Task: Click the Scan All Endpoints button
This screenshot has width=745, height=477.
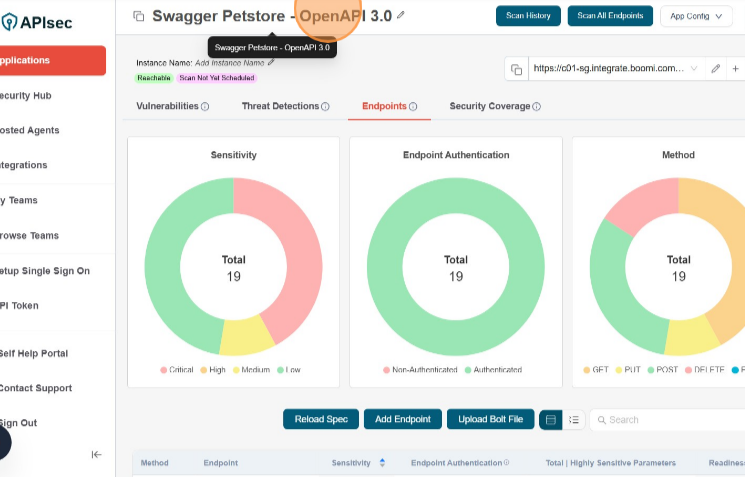Action: coord(610,16)
